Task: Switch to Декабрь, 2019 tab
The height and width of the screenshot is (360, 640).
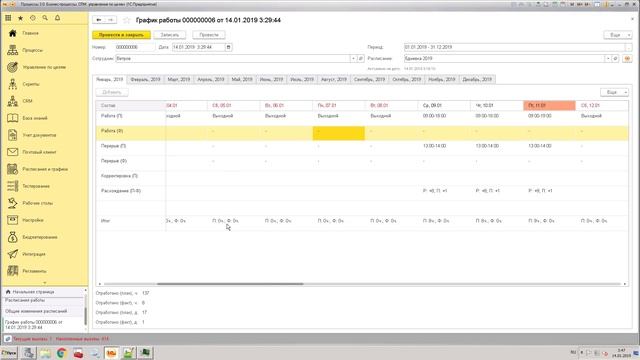Action: point(477,80)
